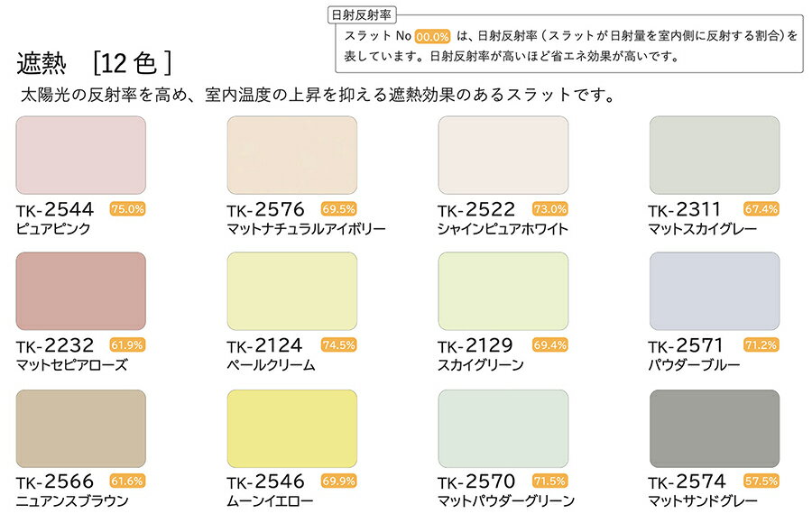Select the Pure Pink TK-2544 color swatch
Viewport: 812px width, 532px height.
(81, 155)
